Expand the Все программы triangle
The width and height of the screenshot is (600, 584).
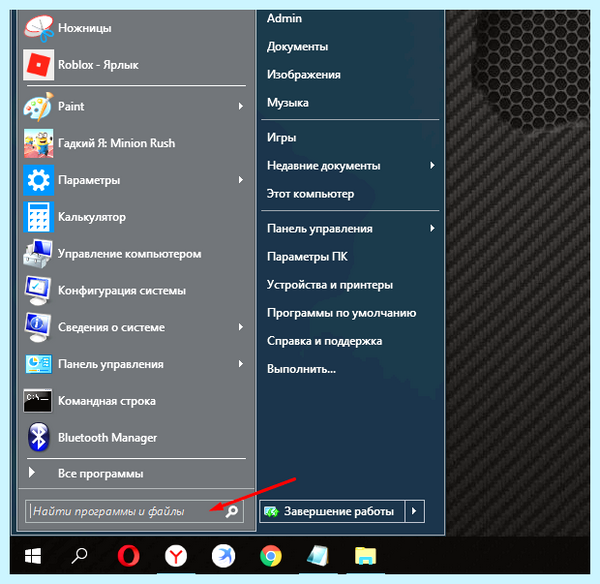pyautogui.click(x=32, y=473)
